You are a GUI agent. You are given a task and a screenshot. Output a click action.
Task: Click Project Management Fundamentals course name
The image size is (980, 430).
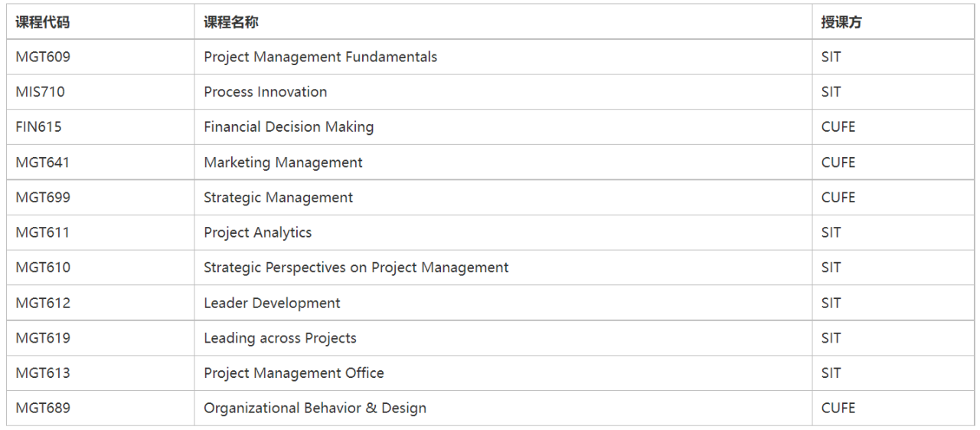pos(320,57)
